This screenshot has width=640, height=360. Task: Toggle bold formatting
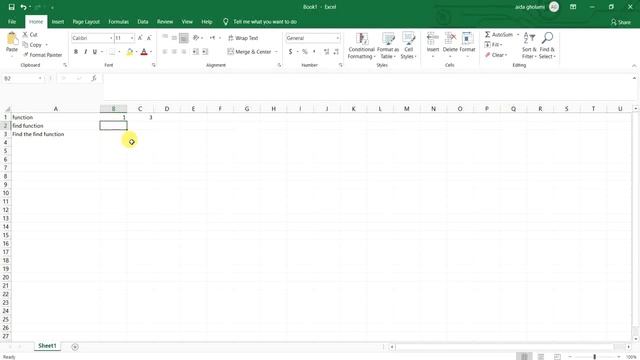pos(76,52)
